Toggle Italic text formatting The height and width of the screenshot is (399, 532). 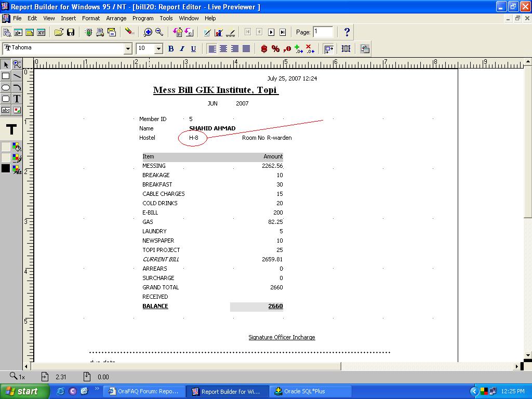click(182, 49)
